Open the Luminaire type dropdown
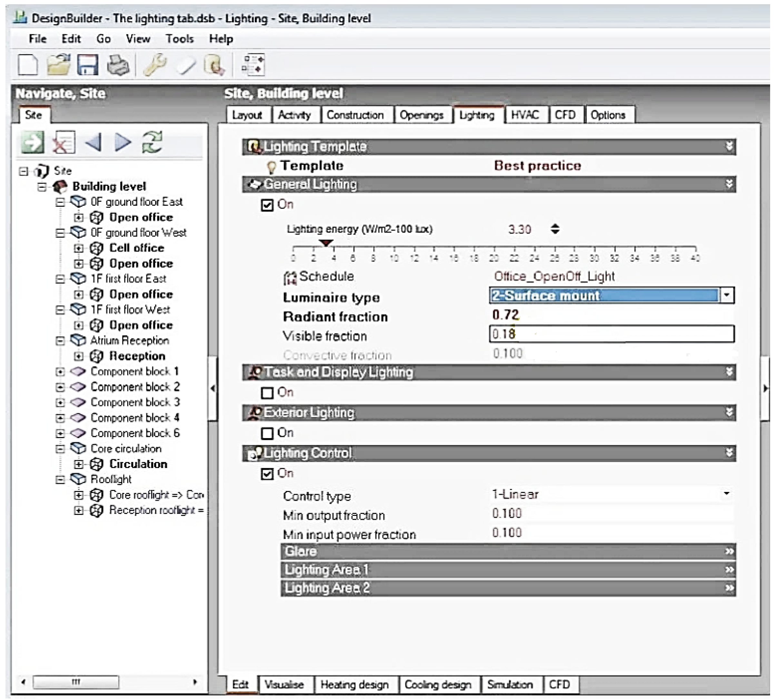 pos(726,295)
